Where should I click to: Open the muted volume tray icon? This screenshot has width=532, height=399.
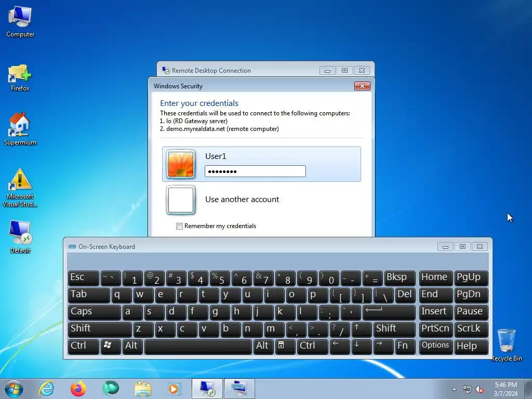pyautogui.click(x=480, y=389)
